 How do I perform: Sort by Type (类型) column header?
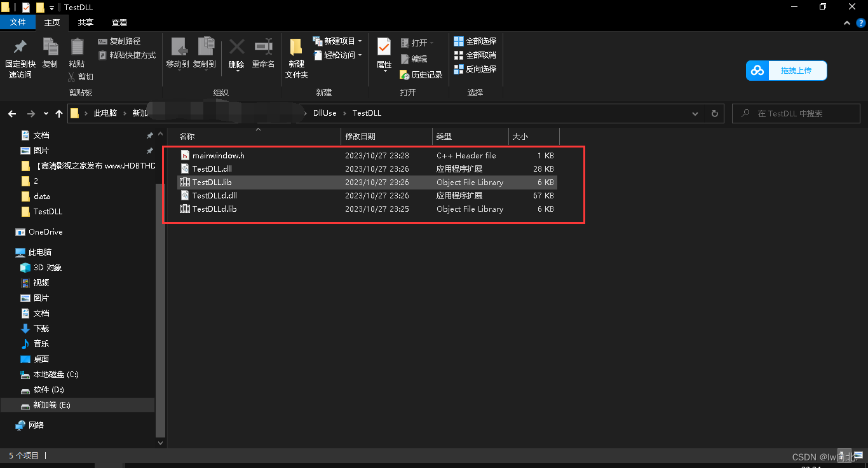pos(470,137)
